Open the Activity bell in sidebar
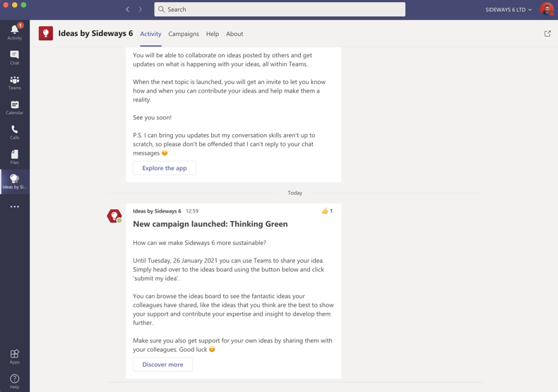Viewport: 558px width, 392px height. [x=15, y=32]
